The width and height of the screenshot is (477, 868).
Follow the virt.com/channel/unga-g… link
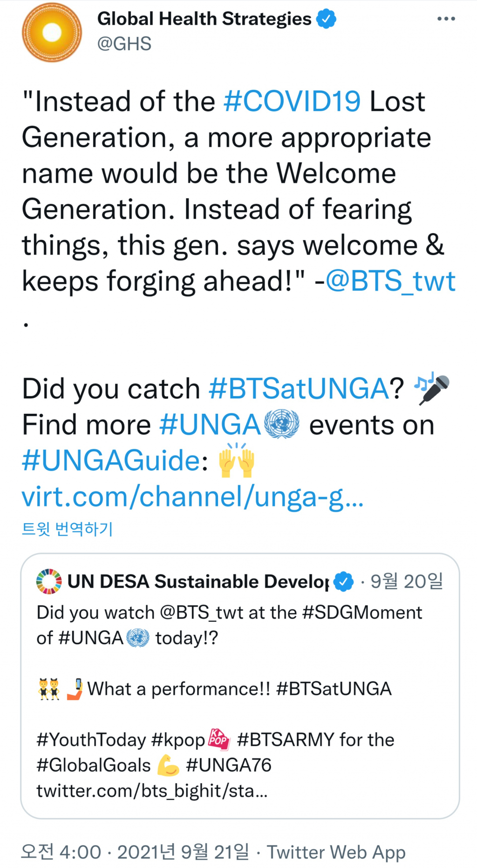[x=192, y=497]
